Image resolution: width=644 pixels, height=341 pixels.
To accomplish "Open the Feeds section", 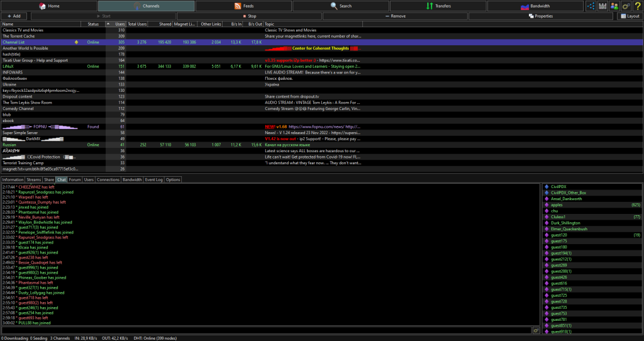I will point(243,6).
